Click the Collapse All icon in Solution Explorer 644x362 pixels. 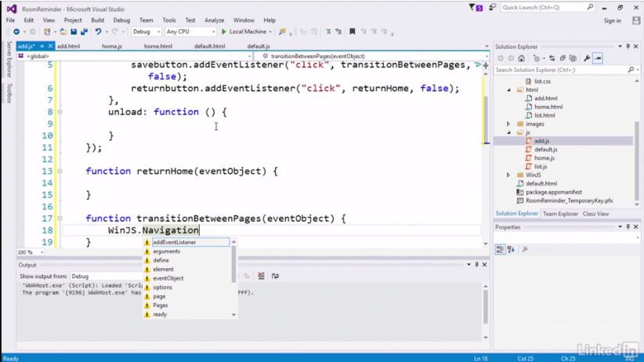(x=563, y=58)
